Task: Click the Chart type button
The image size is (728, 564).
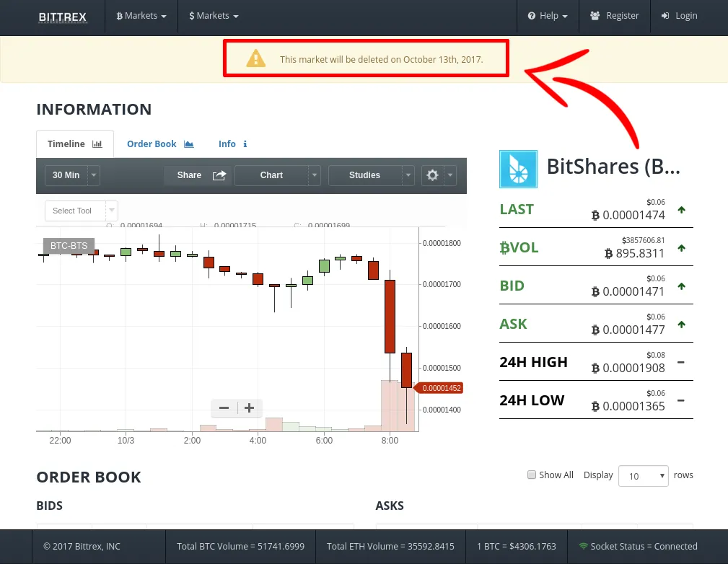Action: [271, 175]
